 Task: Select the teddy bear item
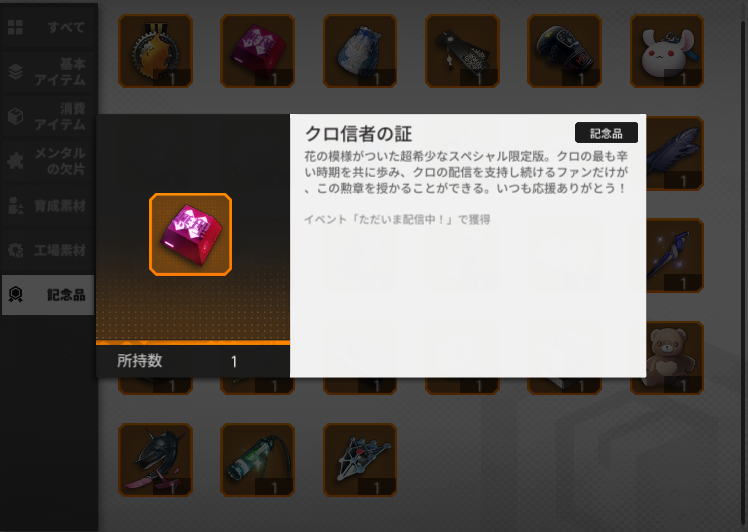click(675, 358)
